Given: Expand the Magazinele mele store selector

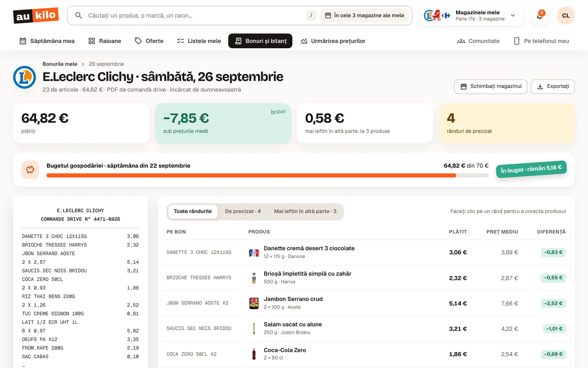Looking at the screenshot, I should pos(472,15).
